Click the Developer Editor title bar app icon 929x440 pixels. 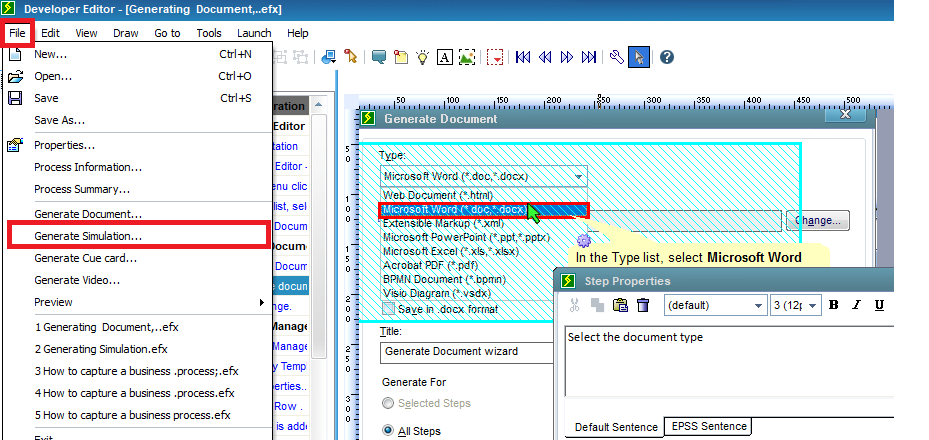9,9
